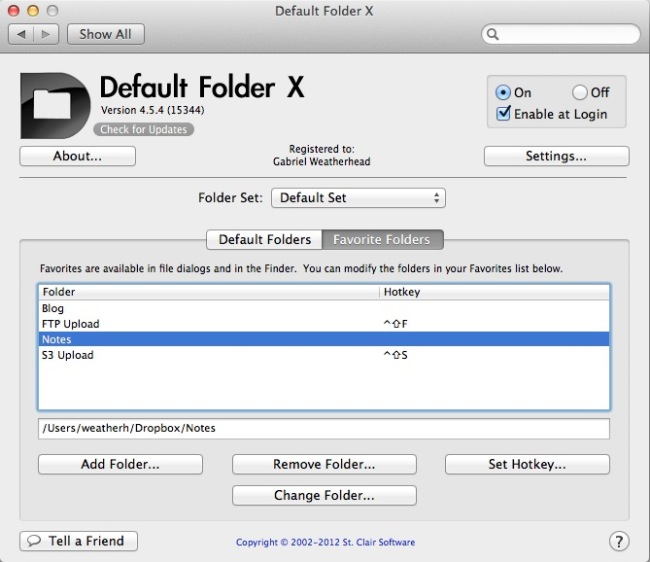Click the Default Folder X logo icon
This screenshot has width=650, height=562.
55,105
